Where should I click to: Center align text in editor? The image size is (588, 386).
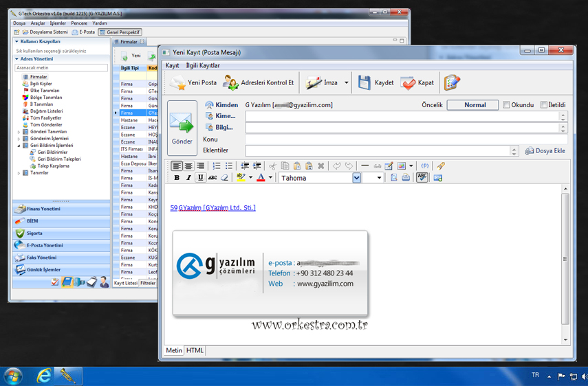[188, 166]
